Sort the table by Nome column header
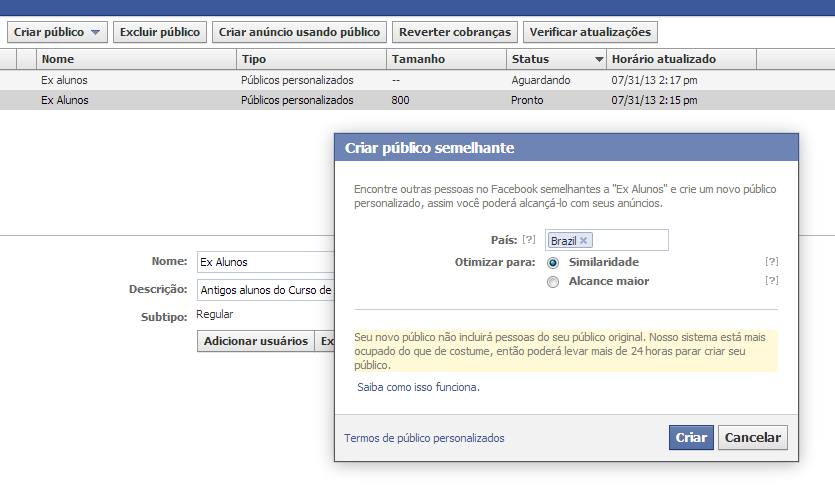The height and width of the screenshot is (491, 835). [x=135, y=59]
